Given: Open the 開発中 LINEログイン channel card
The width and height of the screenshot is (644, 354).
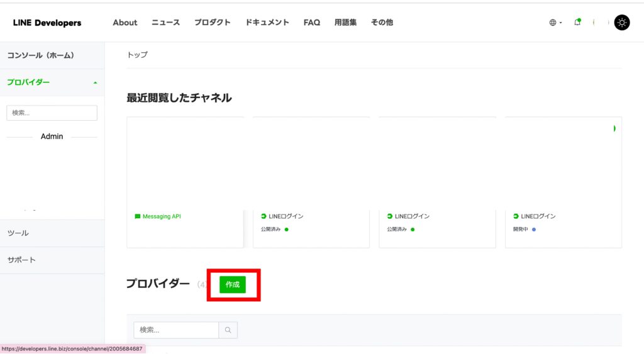Looking at the screenshot, I should 563,182.
